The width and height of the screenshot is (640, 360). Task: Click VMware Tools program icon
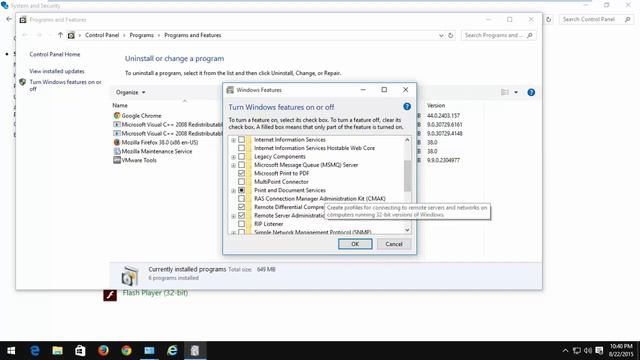[117, 160]
